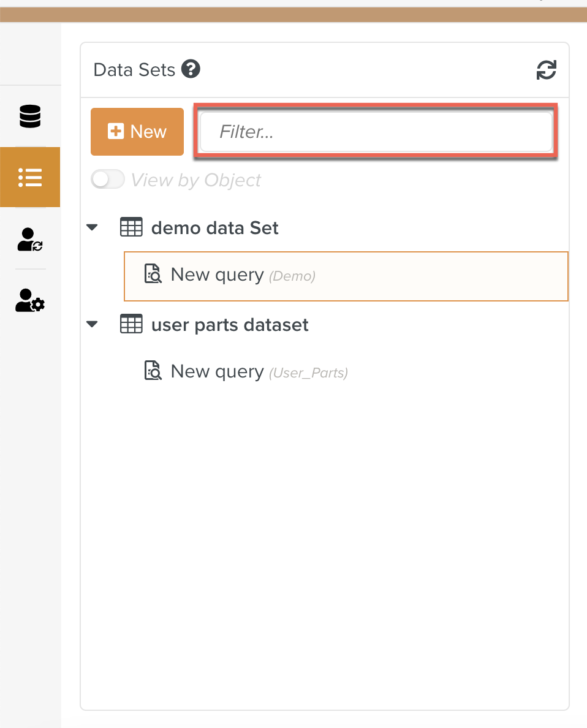
Task: Click the query icon for New query (Demo)
Action: (153, 275)
